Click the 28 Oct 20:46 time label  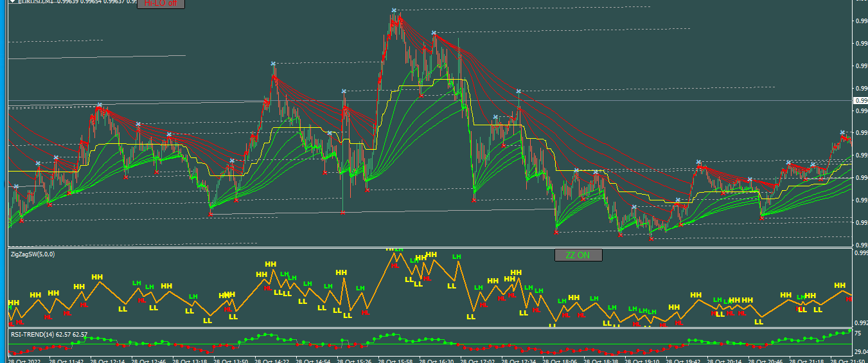click(766, 360)
